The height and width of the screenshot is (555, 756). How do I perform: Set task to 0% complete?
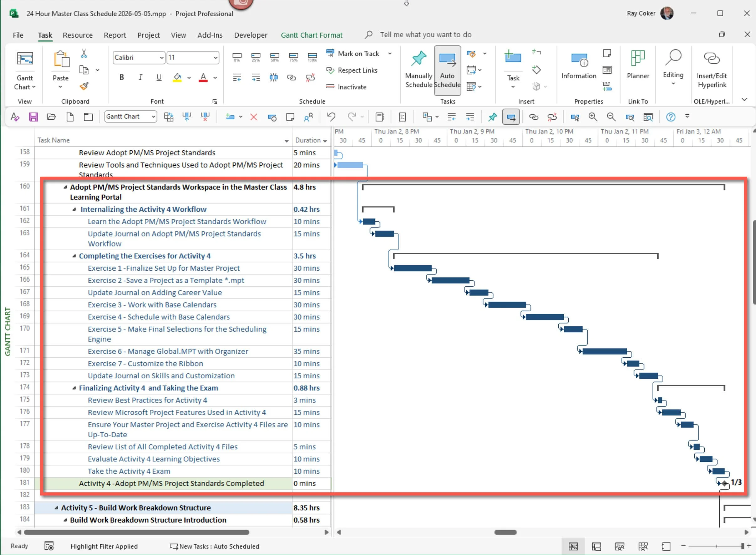click(x=237, y=57)
